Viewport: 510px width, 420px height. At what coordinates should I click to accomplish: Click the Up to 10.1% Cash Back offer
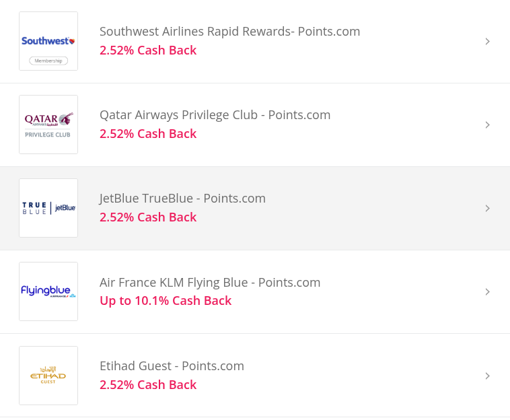pyautogui.click(x=166, y=301)
